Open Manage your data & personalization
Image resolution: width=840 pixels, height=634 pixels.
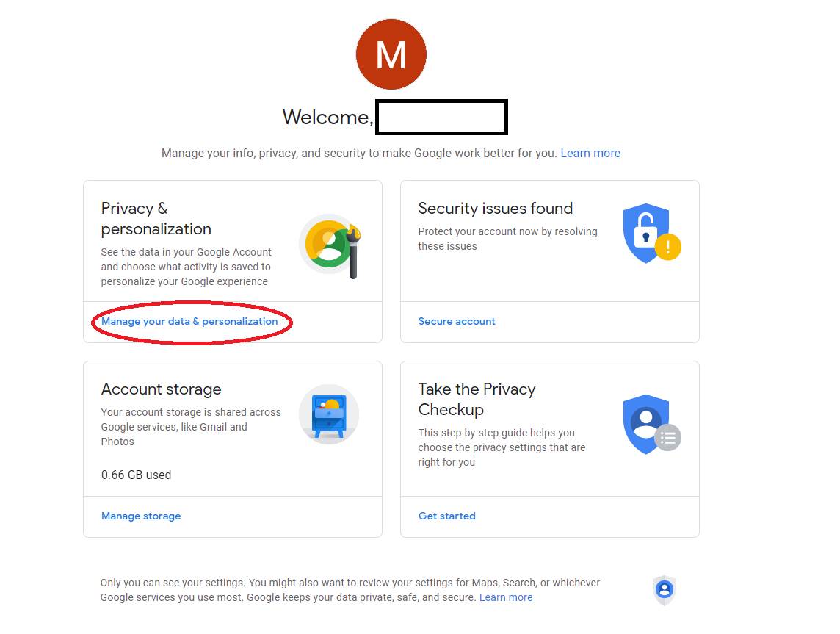click(x=190, y=322)
